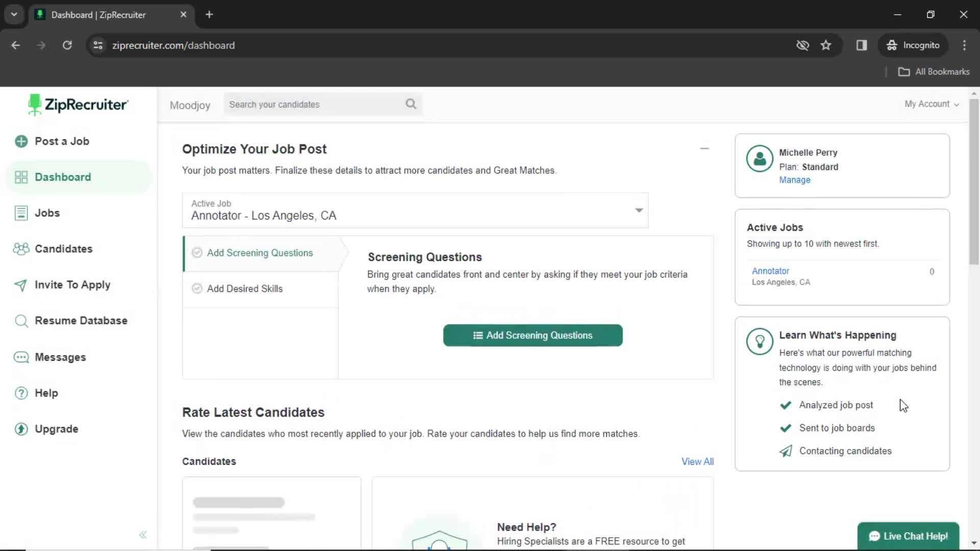Click the Resume Database icon

pos(20,321)
